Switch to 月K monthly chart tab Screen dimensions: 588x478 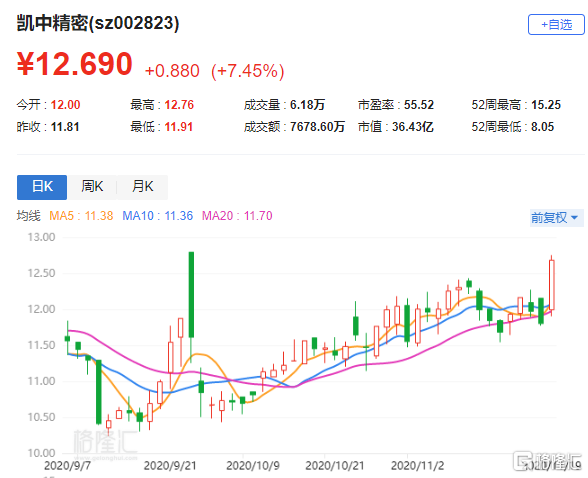[142, 187]
